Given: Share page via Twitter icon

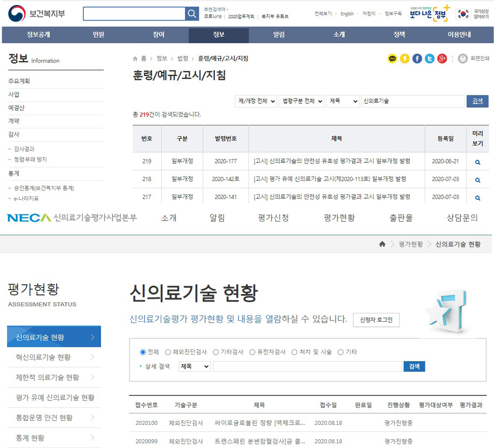Looking at the screenshot, I should 429,59.
